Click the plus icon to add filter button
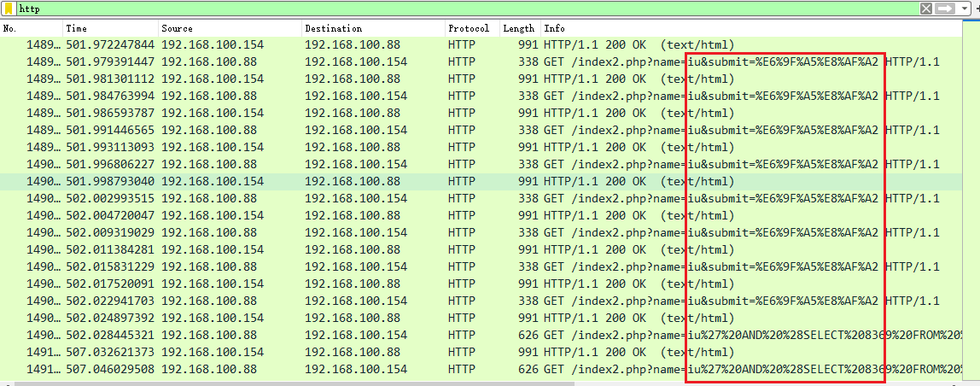The width and height of the screenshot is (980, 386). tap(976, 9)
